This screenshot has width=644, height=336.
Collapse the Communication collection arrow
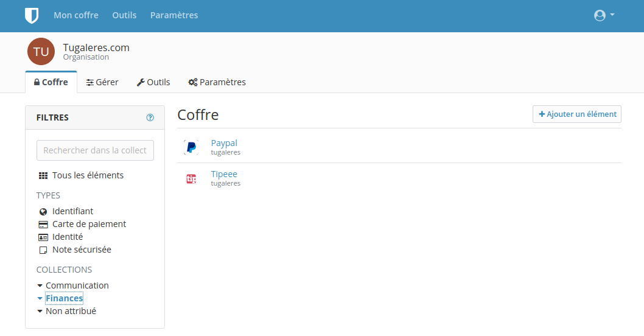(40, 285)
